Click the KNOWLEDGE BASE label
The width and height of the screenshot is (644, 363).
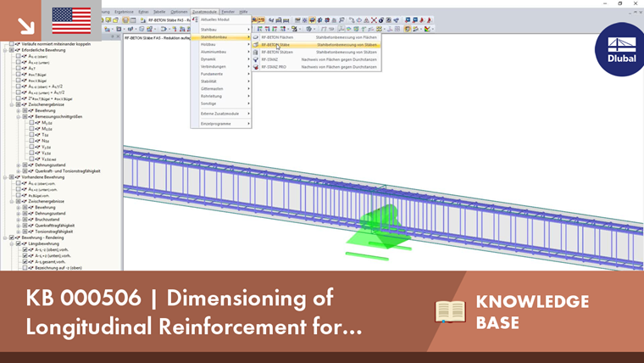[x=532, y=311]
